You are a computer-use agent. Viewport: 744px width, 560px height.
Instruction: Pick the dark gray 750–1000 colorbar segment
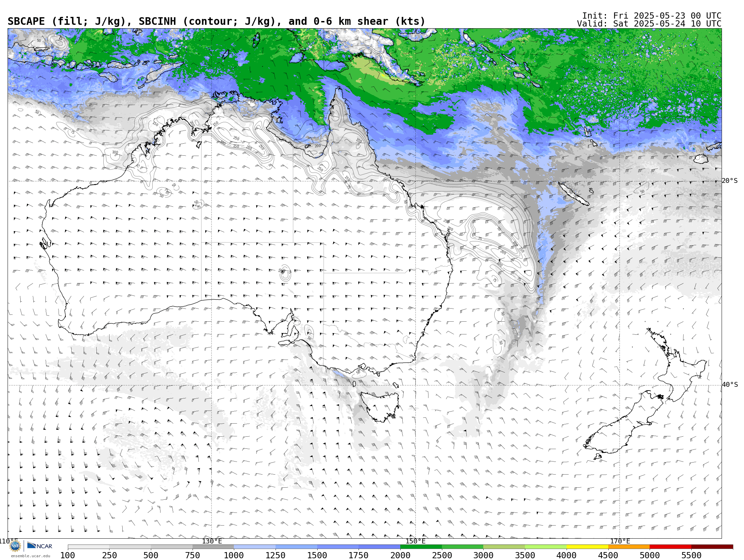213,547
